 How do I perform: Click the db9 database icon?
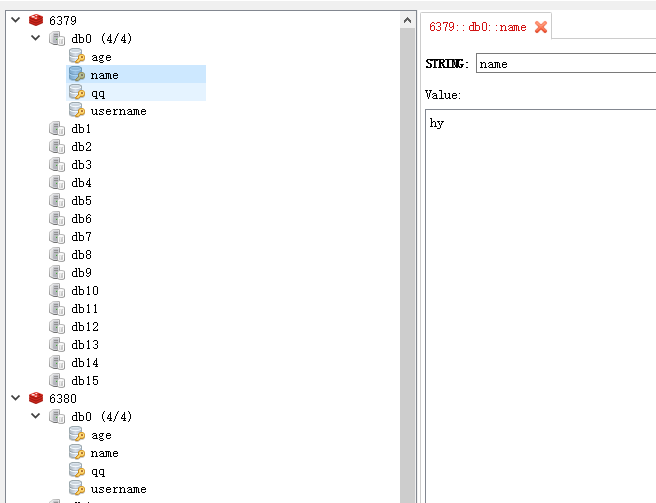pyautogui.click(x=57, y=272)
